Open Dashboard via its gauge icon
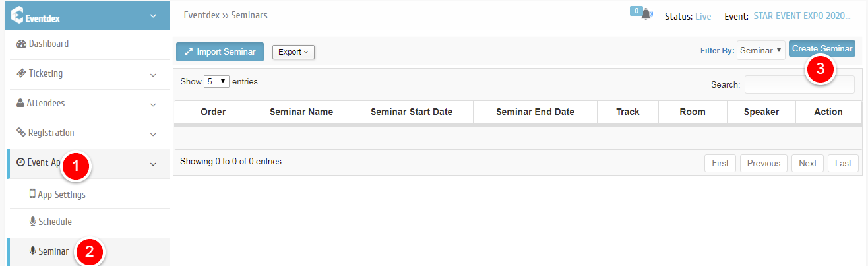868x266 pixels. pos(20,44)
